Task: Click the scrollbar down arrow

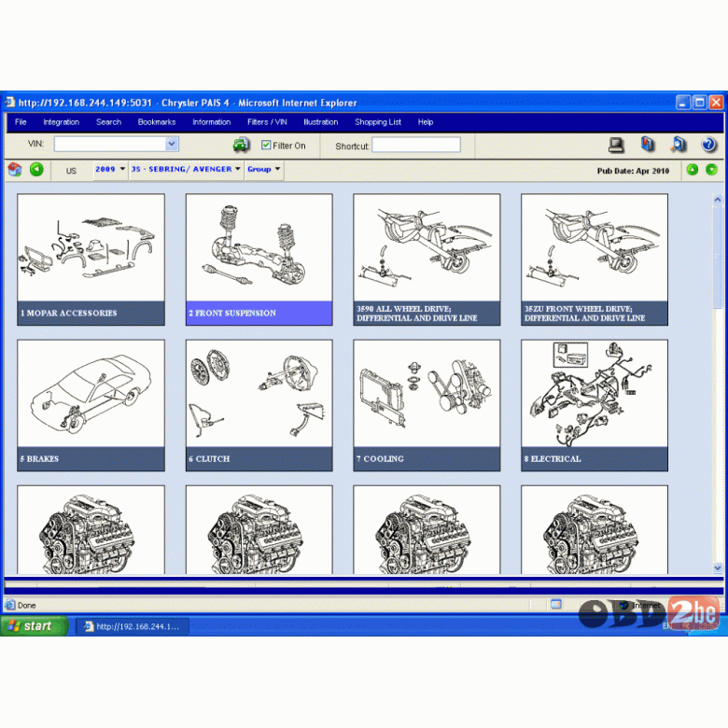Action: click(x=718, y=567)
